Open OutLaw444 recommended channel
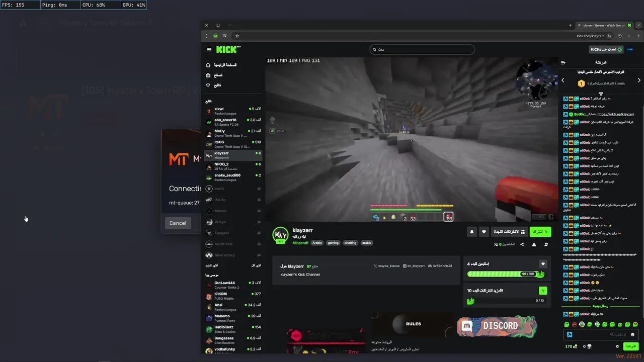 coord(233,285)
